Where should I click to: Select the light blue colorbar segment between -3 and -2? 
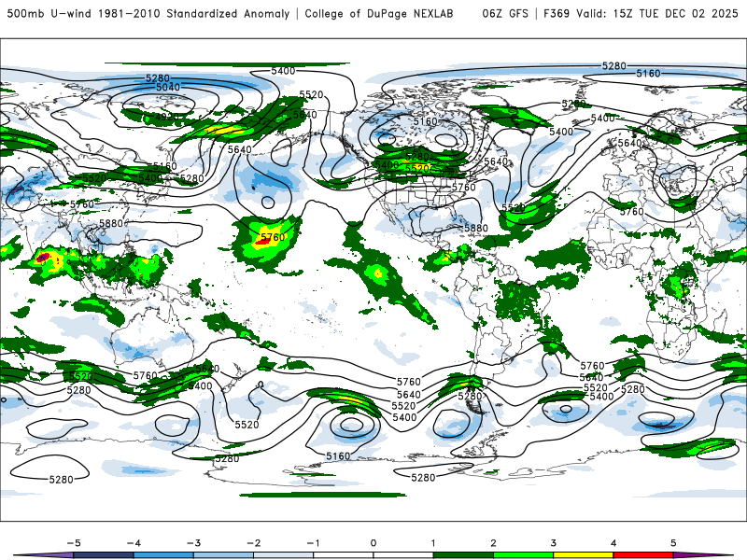(x=223, y=555)
